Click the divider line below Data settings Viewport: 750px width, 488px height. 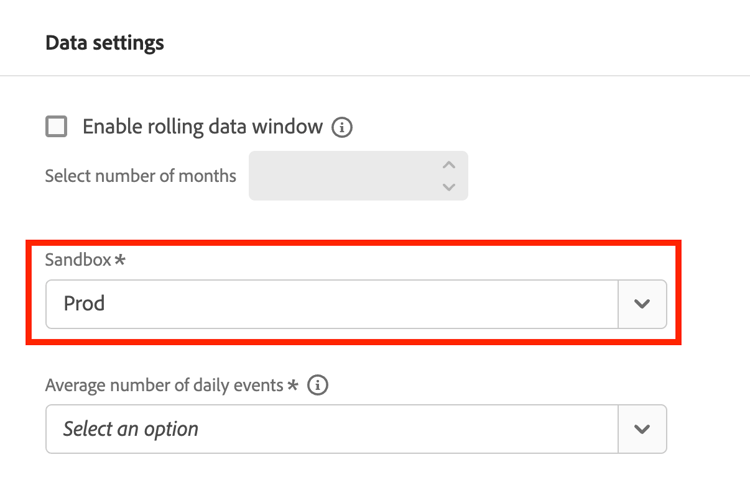tap(375, 75)
